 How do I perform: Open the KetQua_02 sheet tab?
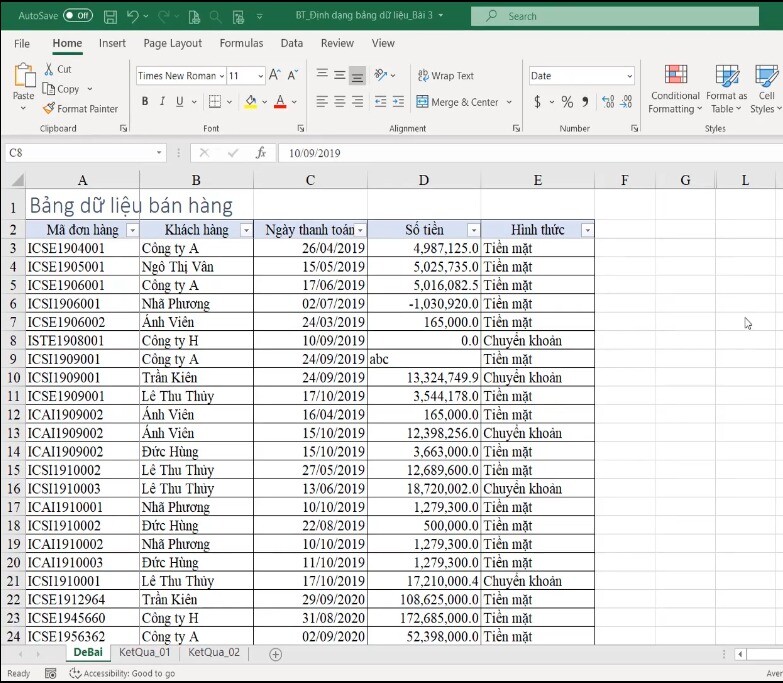click(214, 653)
